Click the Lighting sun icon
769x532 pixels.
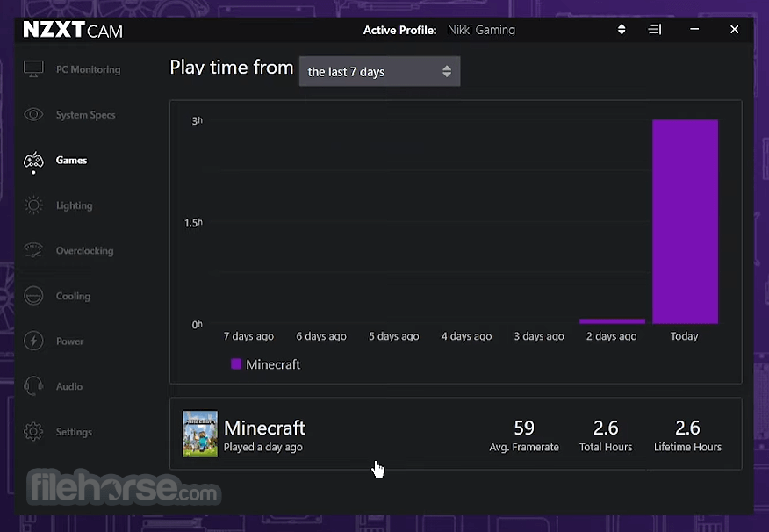pyautogui.click(x=33, y=205)
